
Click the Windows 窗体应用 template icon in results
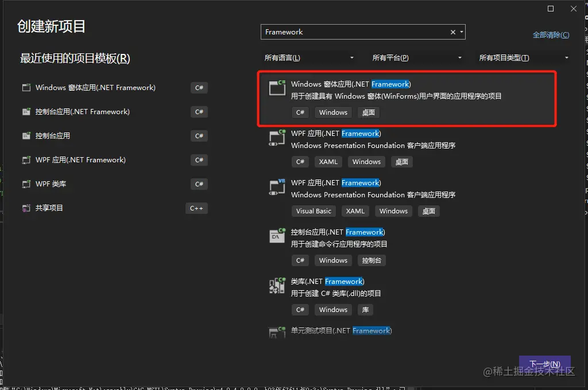pyautogui.click(x=277, y=88)
